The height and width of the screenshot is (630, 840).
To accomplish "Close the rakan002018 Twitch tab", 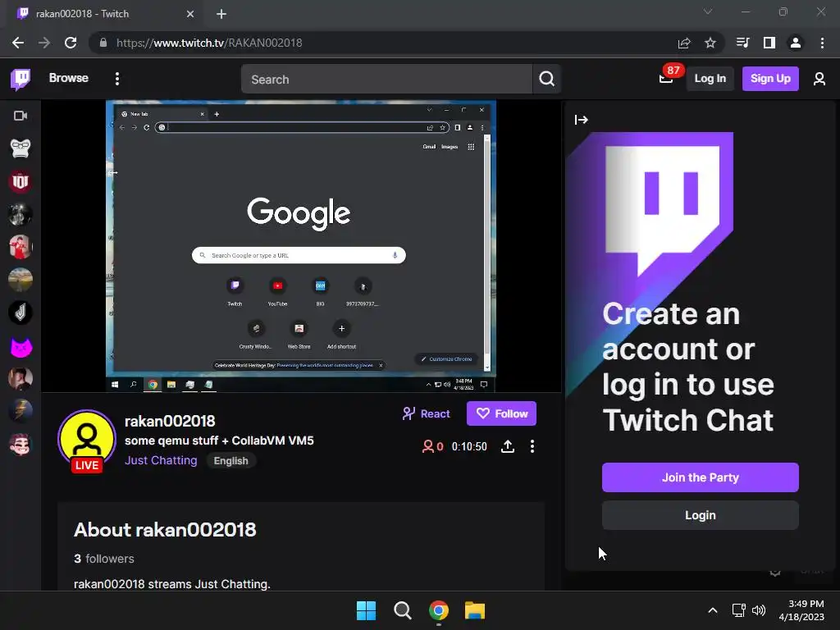I will [190, 14].
